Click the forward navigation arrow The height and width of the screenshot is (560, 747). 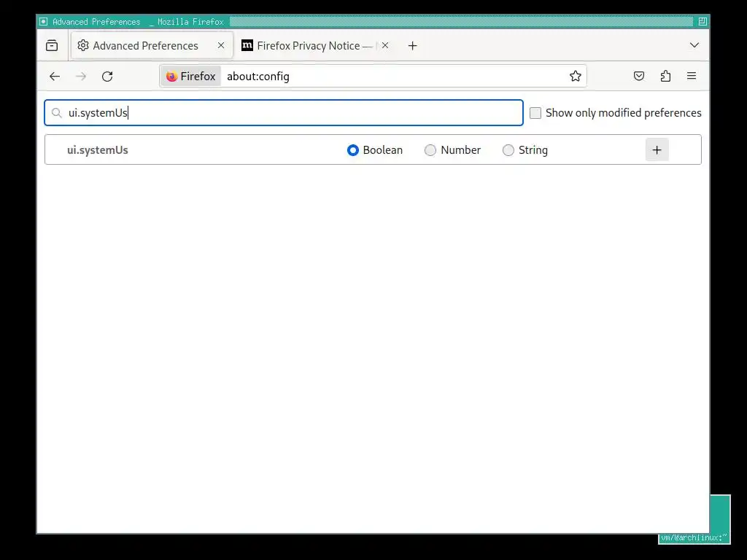(x=81, y=76)
